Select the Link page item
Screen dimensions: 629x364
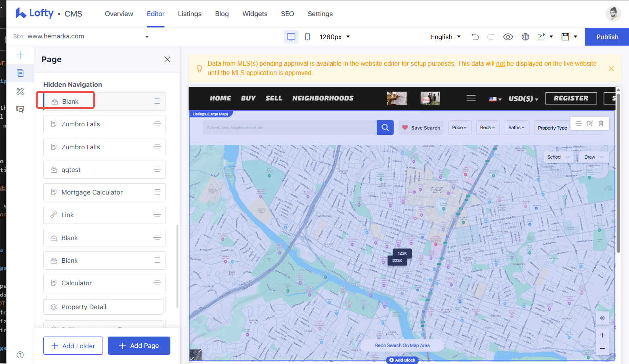[105, 215]
